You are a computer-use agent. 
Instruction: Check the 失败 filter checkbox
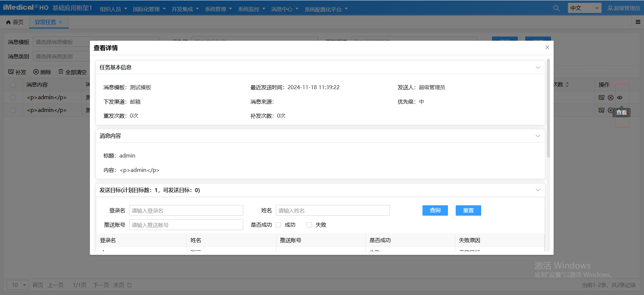pos(309,225)
